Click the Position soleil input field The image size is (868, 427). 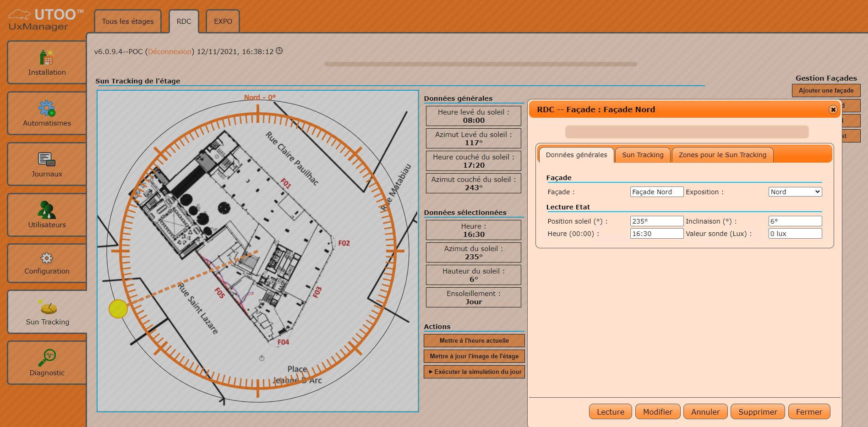[656, 221]
